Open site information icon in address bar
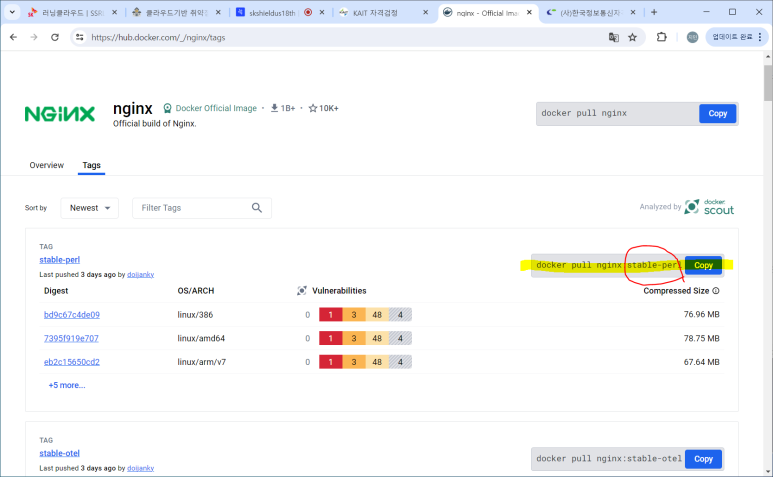The width and height of the screenshot is (773, 477). [x=79, y=37]
